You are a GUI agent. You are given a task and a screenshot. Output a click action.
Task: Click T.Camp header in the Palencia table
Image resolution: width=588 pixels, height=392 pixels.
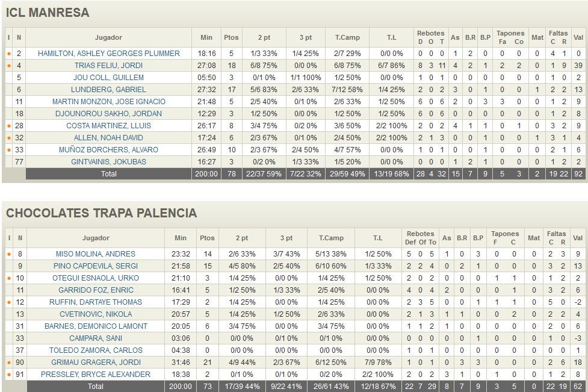(x=330, y=238)
